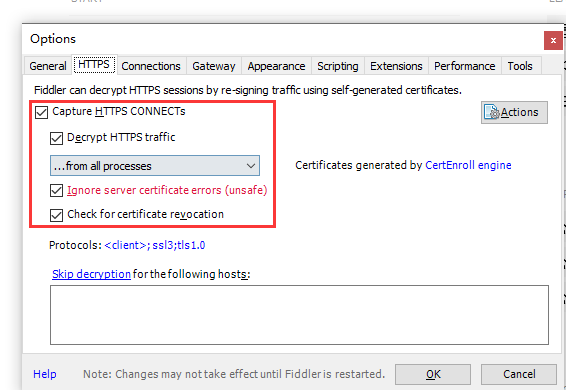Switch to the General tab
The image size is (566, 390).
pyautogui.click(x=48, y=66)
